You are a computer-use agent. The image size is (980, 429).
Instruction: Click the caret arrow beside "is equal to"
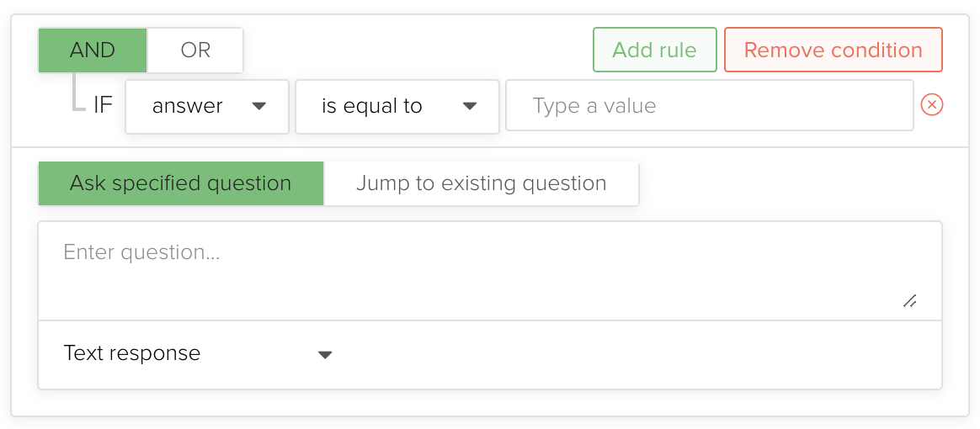(470, 107)
